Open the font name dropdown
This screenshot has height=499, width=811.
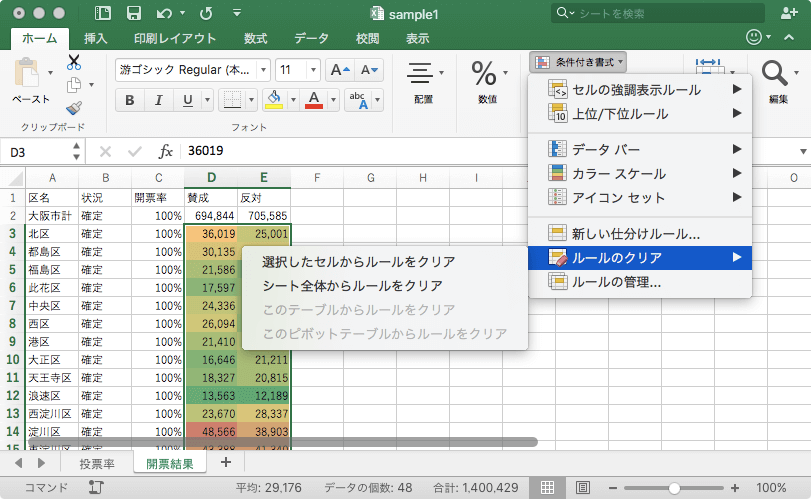pos(263,70)
